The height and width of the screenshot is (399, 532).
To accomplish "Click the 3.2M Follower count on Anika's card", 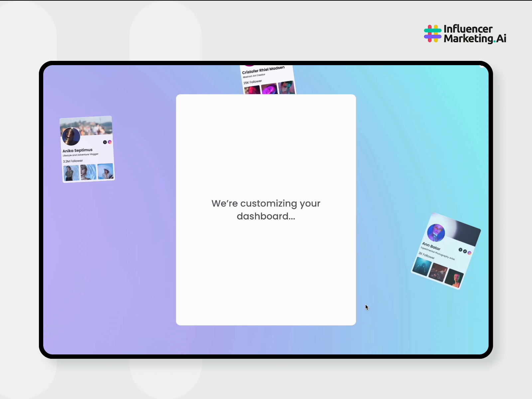I will point(73,161).
